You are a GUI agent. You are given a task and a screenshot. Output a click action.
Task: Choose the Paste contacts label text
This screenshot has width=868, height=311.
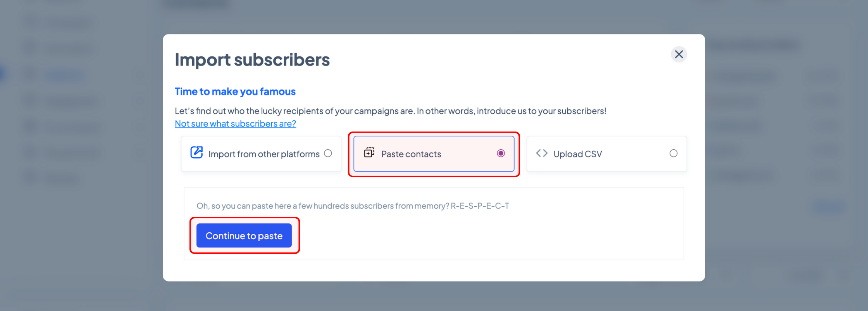click(411, 154)
